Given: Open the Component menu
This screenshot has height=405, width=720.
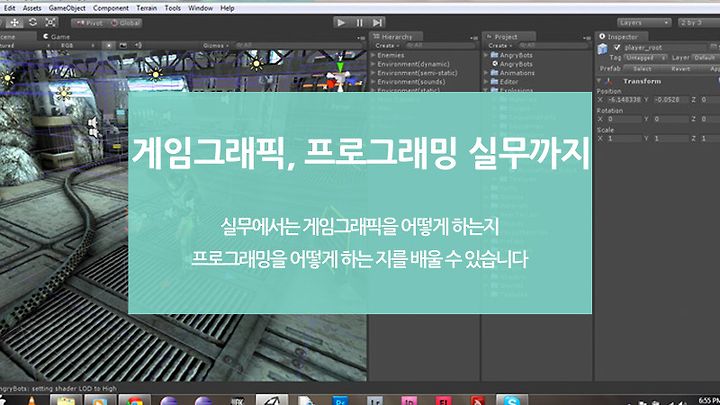Looking at the screenshot, I should pos(111,8).
